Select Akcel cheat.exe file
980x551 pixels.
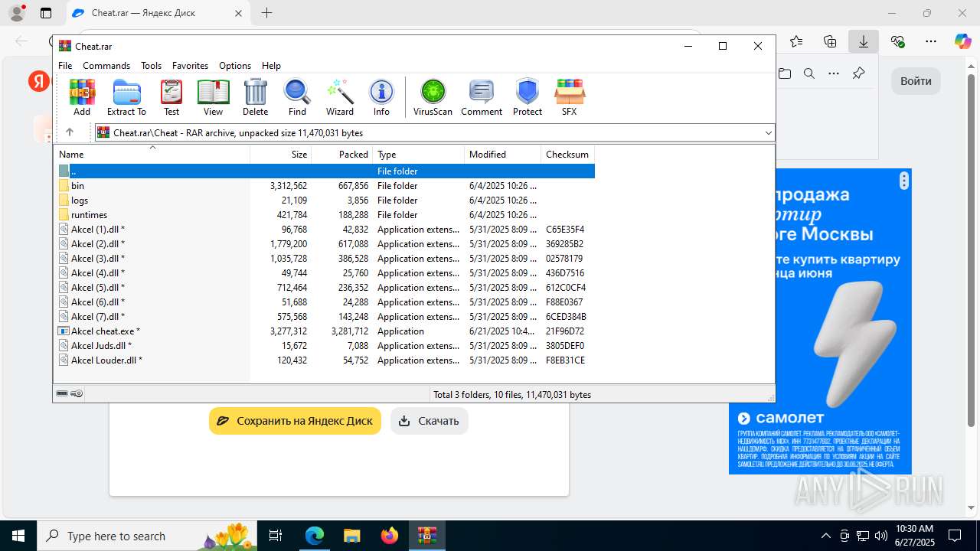click(325, 331)
